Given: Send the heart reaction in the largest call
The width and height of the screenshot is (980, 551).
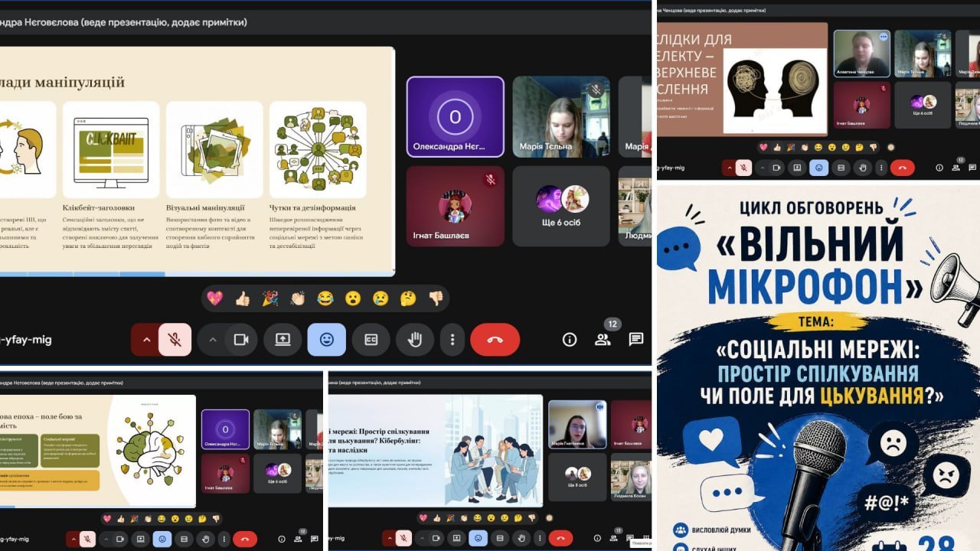Looking at the screenshot, I should coord(215,298).
